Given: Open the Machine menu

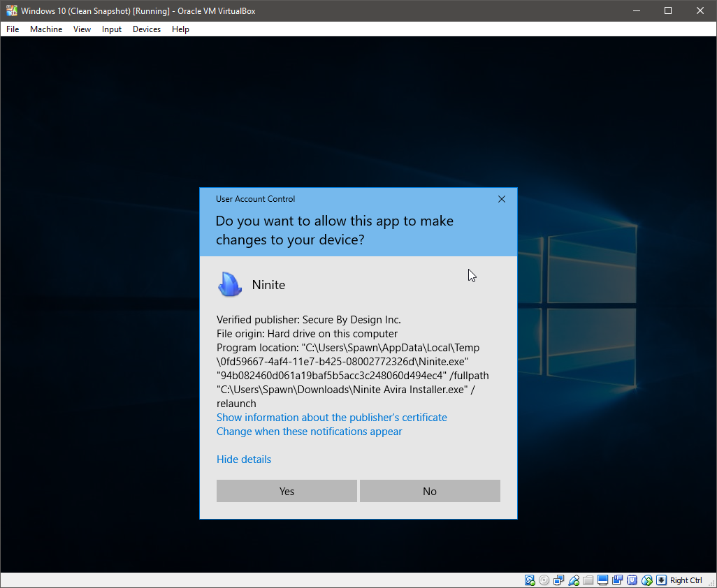Looking at the screenshot, I should 46,29.
